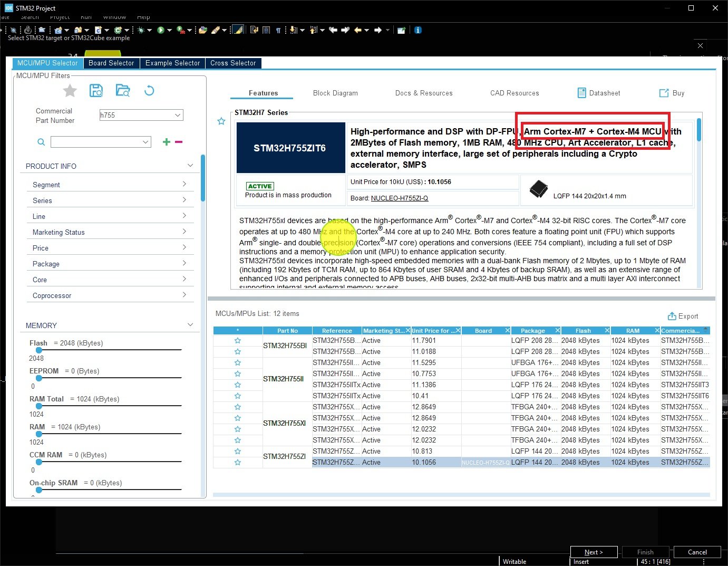
Task: Click the save filters floppy disk icon
Action: coord(96,91)
